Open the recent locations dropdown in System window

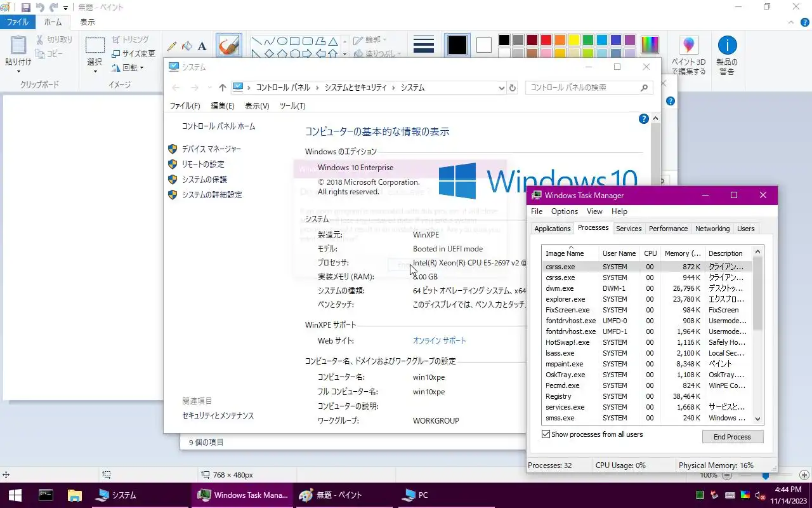coord(210,88)
